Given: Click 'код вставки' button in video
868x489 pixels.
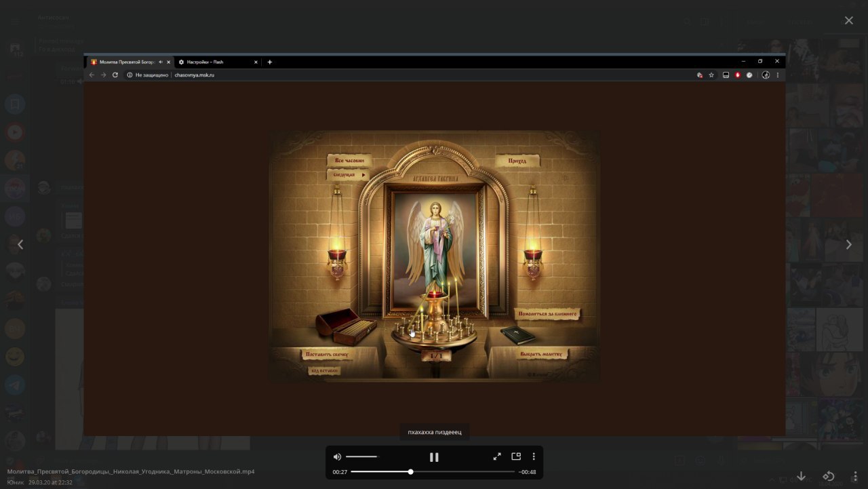Looking at the screenshot, I should (x=323, y=371).
